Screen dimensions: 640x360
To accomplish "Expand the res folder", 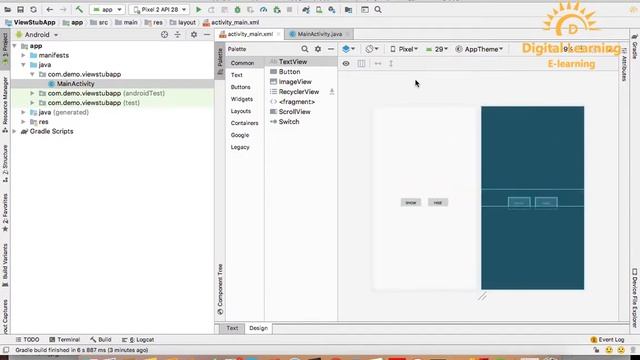I will [x=24, y=122].
